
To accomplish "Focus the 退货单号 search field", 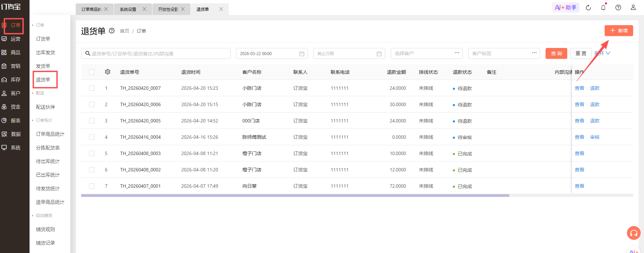I will pos(156,53).
